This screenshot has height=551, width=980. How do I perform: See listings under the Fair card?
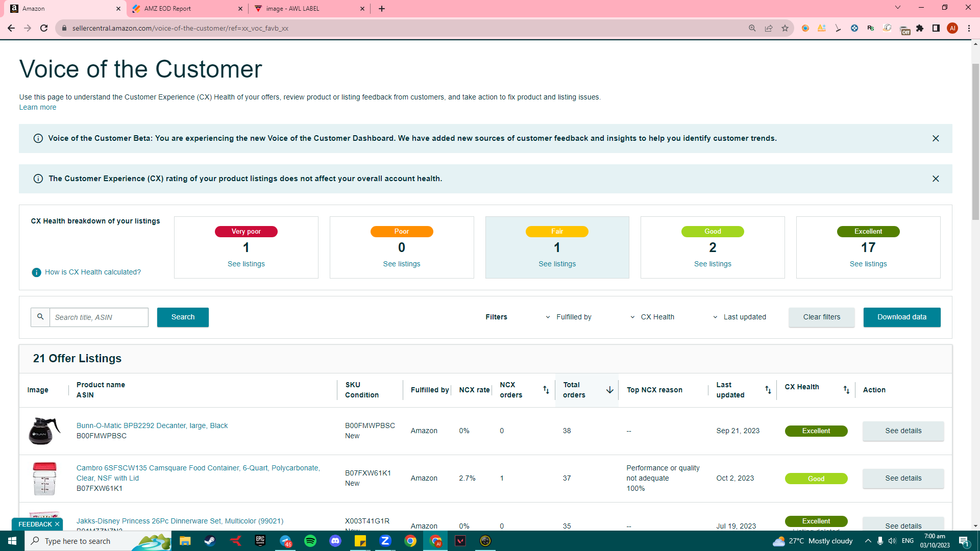(x=557, y=264)
